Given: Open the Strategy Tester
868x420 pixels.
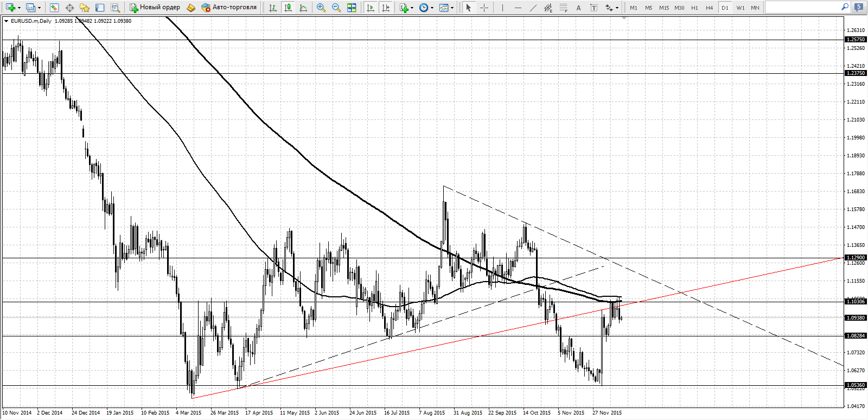Looking at the screenshot, I should click(115, 8).
